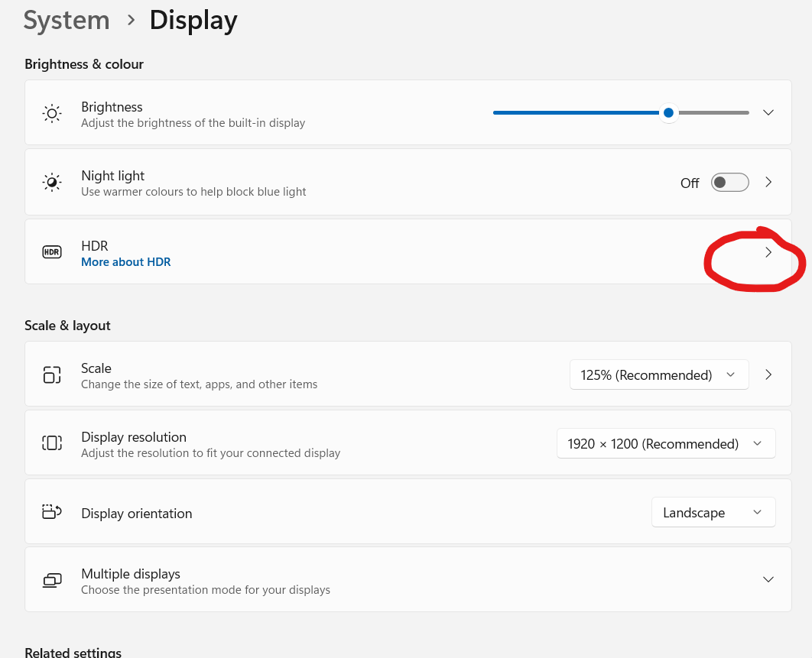The height and width of the screenshot is (658, 812).
Task: Click the Night light label
Action: coord(113,176)
